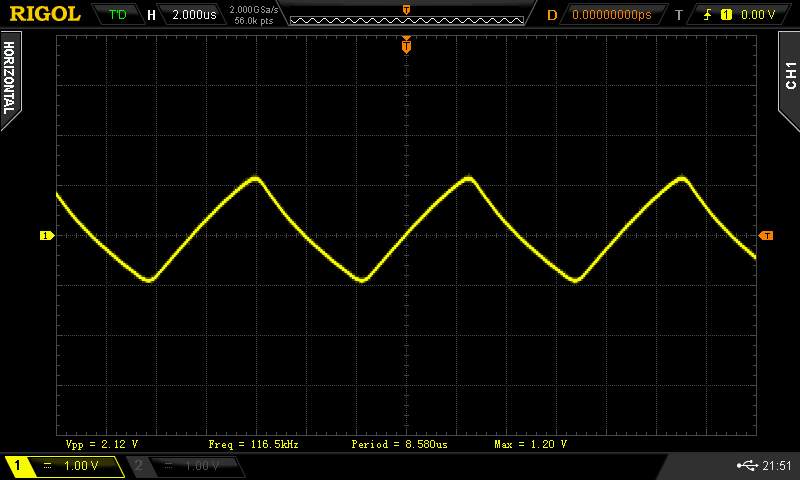The height and width of the screenshot is (480, 800).
Task: Click the Max measurement readout
Action: (x=530, y=443)
